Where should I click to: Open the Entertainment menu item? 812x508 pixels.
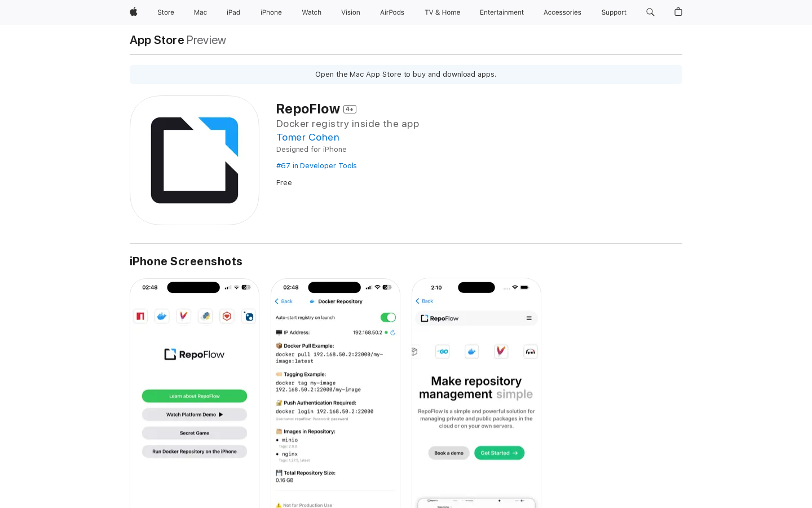coord(502,12)
